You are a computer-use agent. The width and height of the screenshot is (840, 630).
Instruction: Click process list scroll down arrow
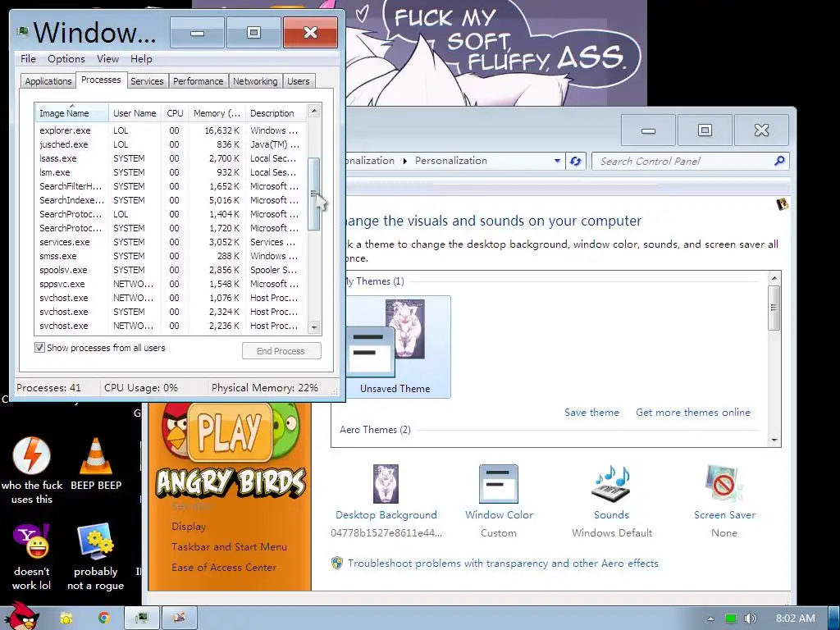point(314,326)
